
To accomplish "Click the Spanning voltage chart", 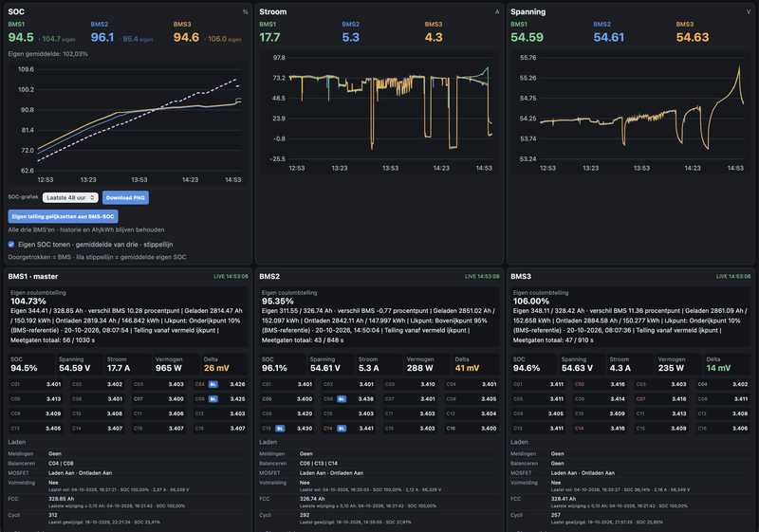I will coord(630,112).
